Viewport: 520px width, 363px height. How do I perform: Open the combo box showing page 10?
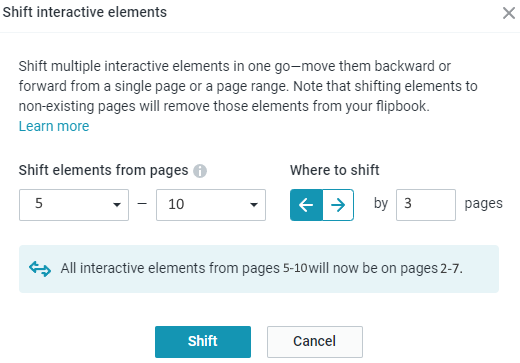coord(211,205)
